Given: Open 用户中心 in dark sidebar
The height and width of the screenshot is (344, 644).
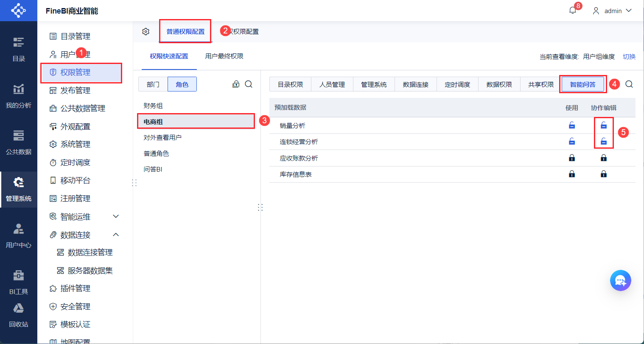Looking at the screenshot, I should pyautogui.click(x=18, y=236).
